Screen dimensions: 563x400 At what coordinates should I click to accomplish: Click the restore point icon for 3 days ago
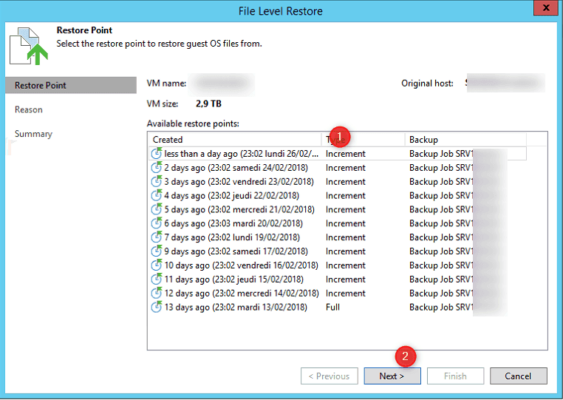156,181
